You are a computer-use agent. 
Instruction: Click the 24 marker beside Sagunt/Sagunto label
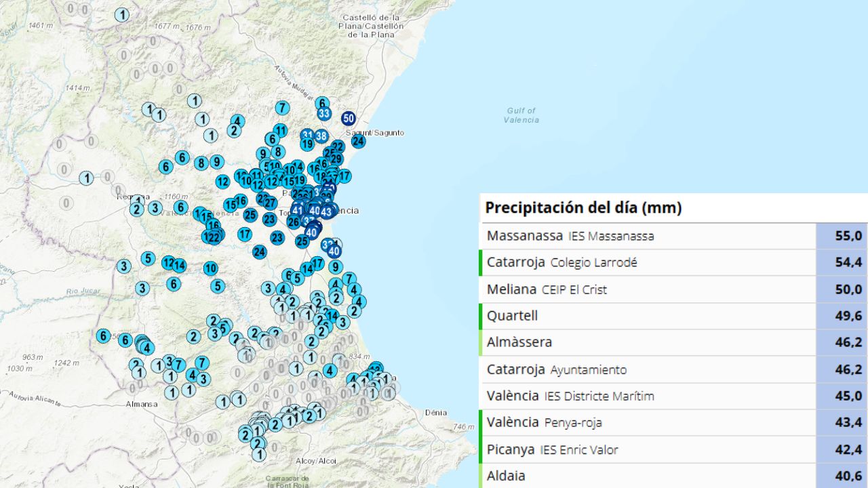358,141
